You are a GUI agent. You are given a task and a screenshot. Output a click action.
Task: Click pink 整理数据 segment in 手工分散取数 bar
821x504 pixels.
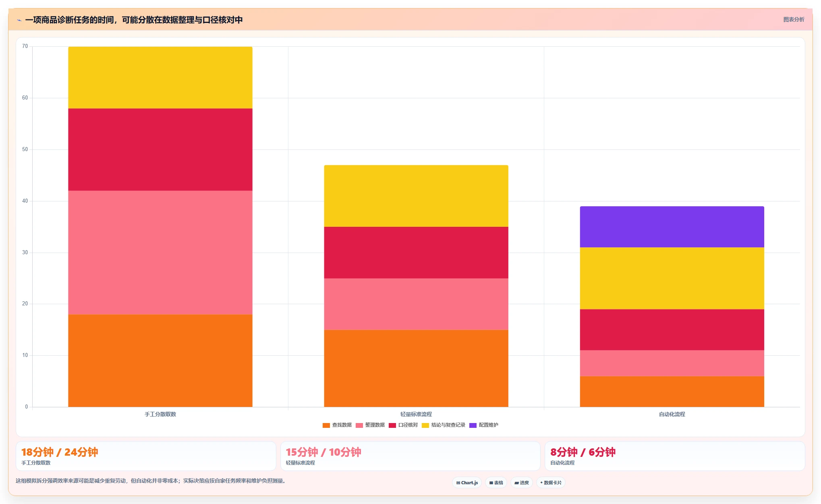[160, 253]
